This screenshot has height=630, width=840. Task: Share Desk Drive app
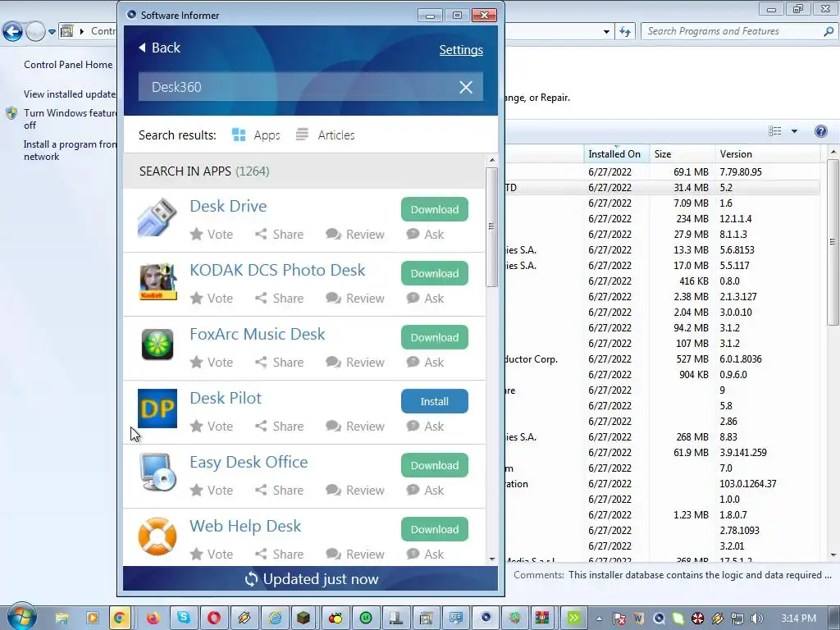(x=280, y=234)
